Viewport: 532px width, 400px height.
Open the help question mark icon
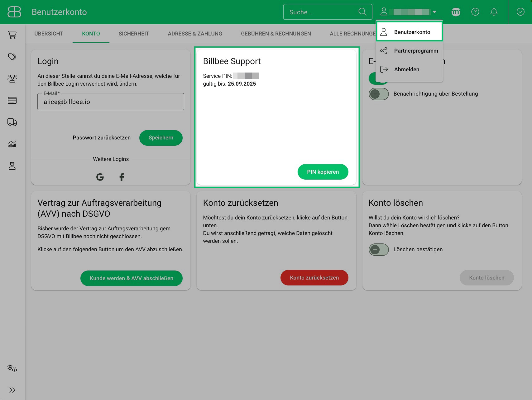[x=475, y=12]
